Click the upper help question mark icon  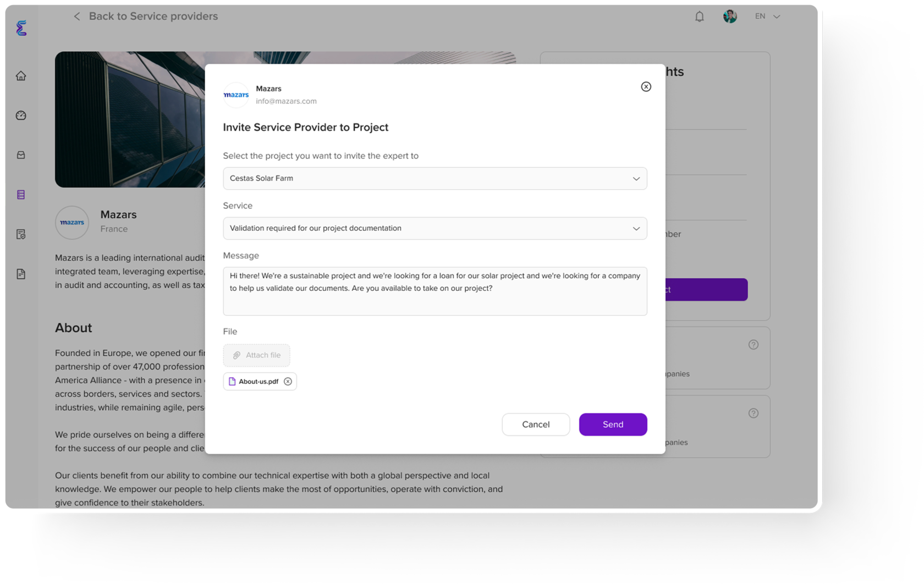pyautogui.click(x=754, y=345)
